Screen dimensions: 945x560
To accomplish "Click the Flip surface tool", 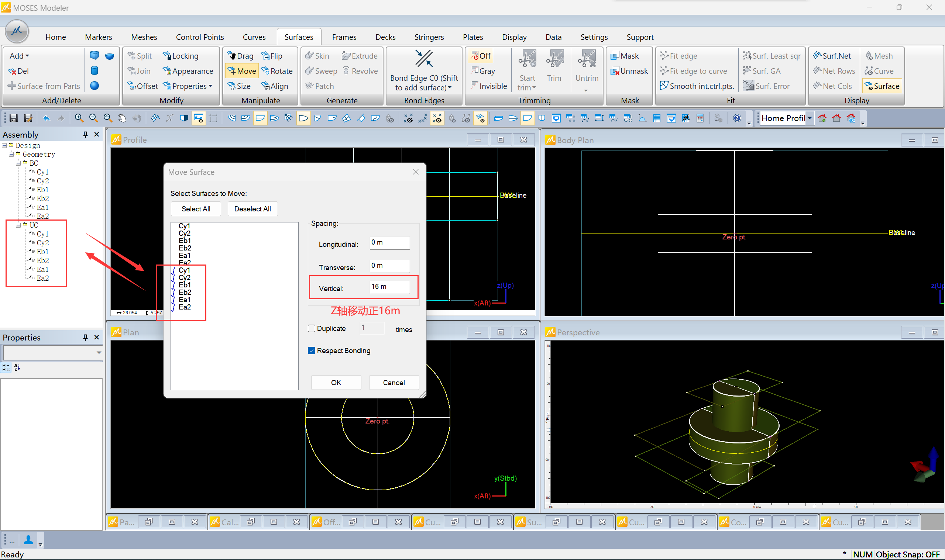I will tap(271, 56).
